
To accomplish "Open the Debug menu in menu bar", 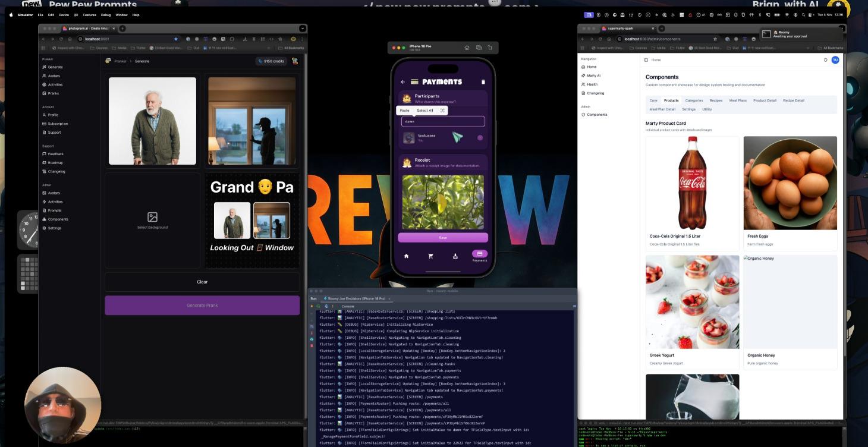I will (105, 15).
